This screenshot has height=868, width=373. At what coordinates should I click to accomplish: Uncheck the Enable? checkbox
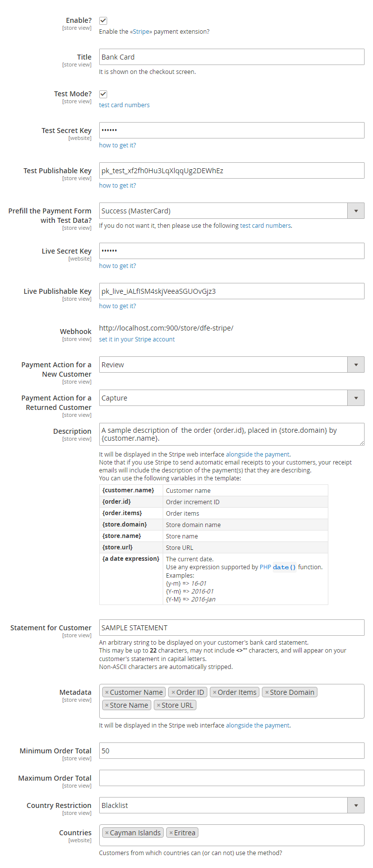(103, 21)
